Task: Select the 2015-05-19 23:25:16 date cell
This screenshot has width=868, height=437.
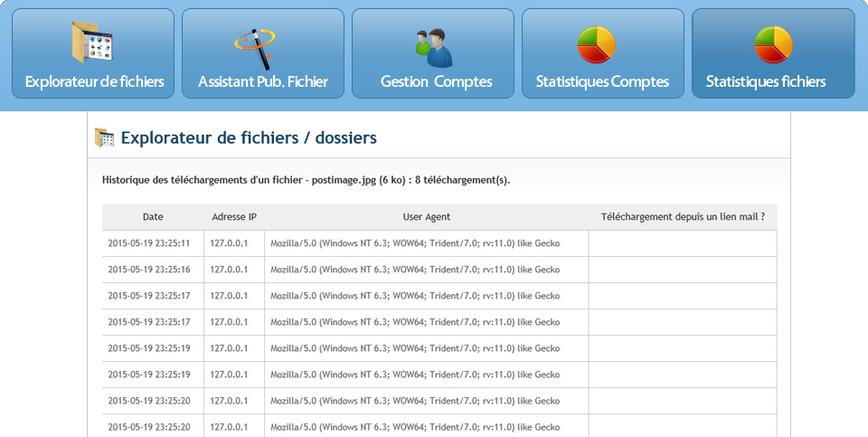Action: [148, 270]
